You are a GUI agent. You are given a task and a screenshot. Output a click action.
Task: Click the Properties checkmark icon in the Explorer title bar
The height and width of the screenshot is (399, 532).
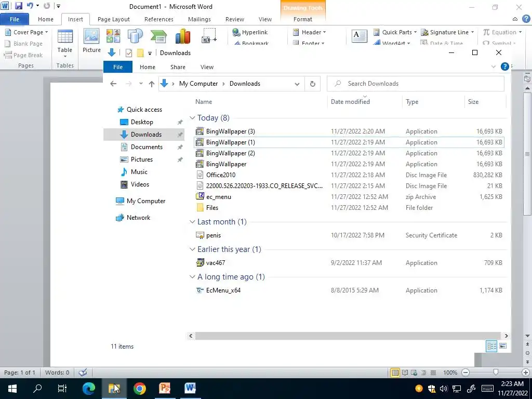pos(129,53)
